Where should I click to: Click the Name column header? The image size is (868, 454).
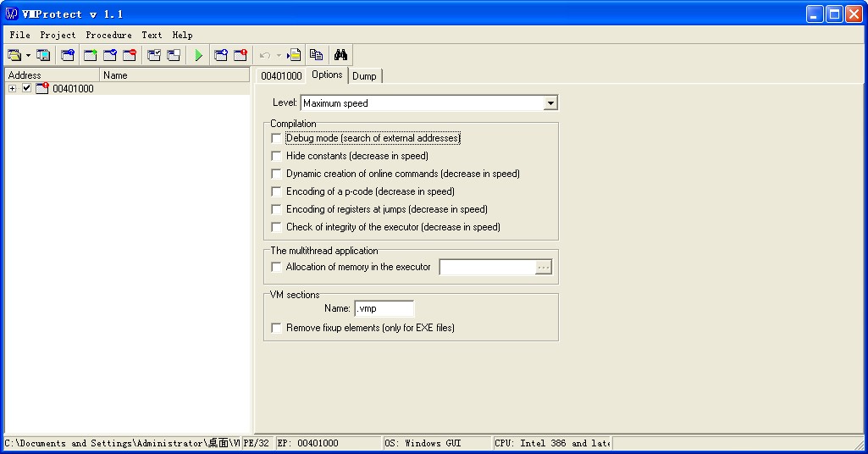point(174,75)
